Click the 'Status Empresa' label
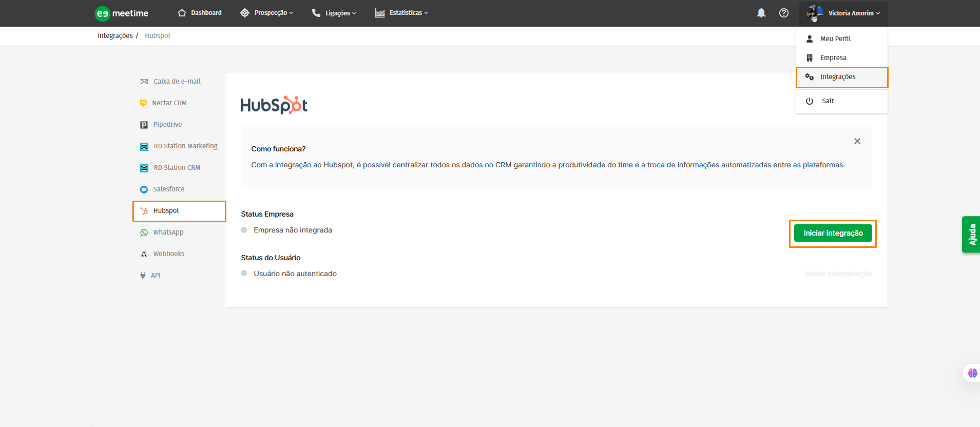The height and width of the screenshot is (427, 980). pos(267,214)
